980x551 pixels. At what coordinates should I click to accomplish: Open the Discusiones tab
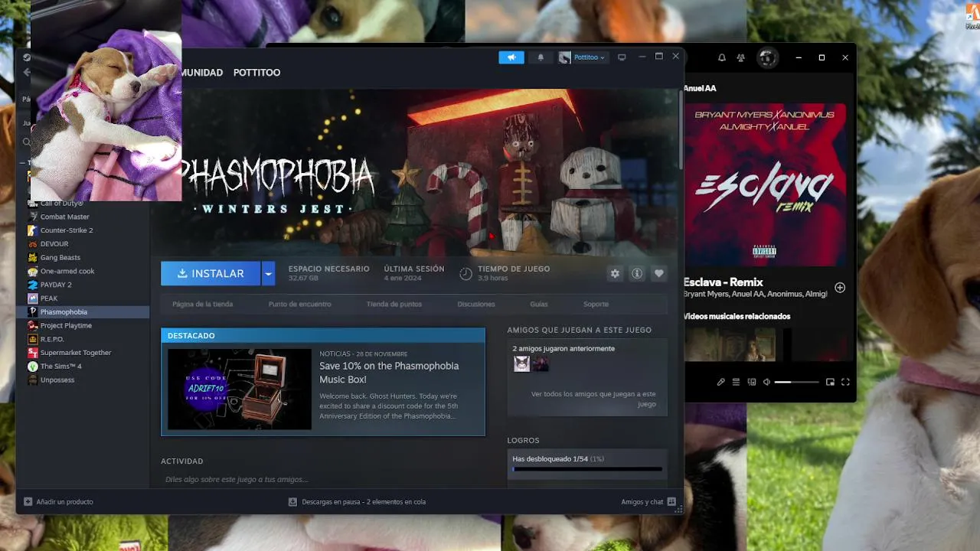point(476,304)
